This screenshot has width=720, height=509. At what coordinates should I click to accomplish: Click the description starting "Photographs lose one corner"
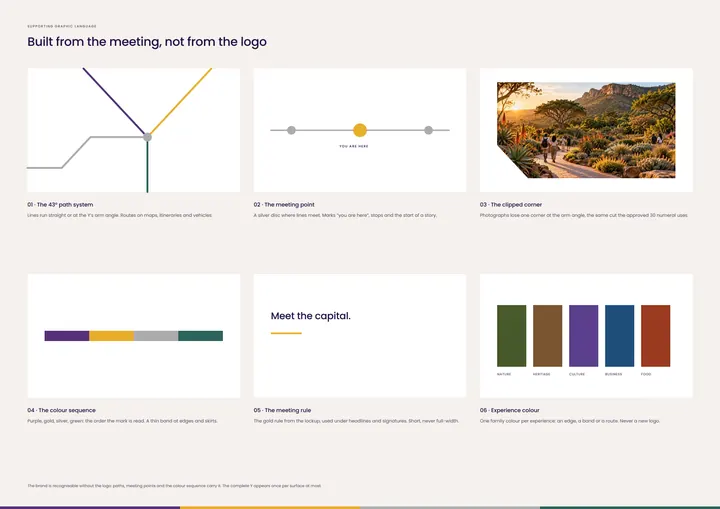point(584,215)
